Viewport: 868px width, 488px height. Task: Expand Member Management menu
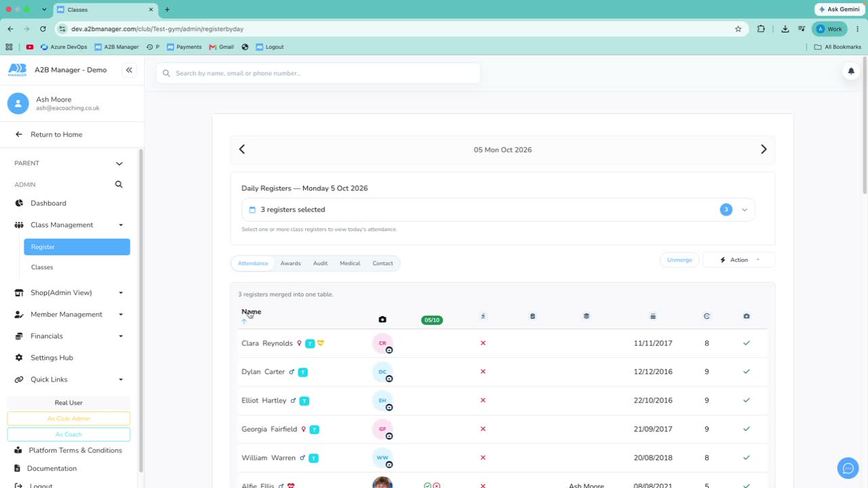(68, 314)
